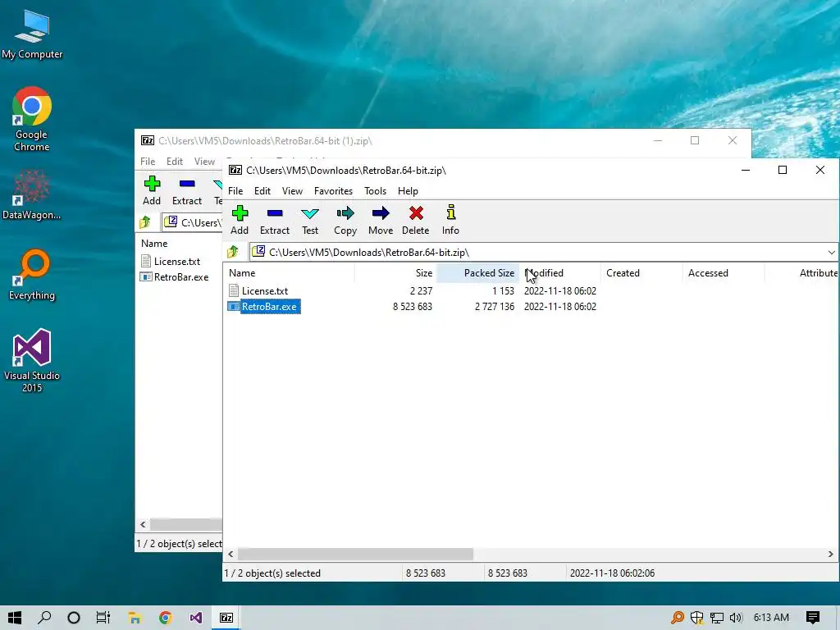Open the File menu in the front window
This screenshot has width=840, height=630.
[235, 190]
